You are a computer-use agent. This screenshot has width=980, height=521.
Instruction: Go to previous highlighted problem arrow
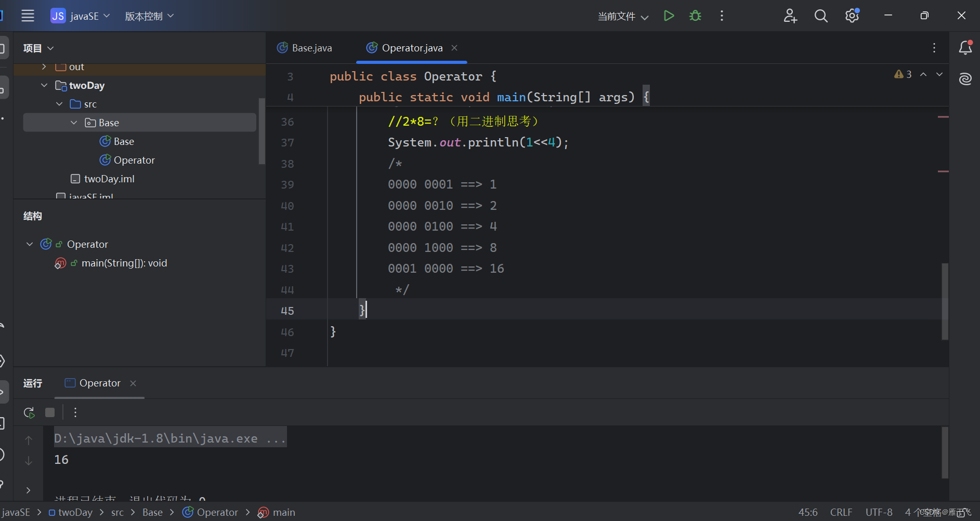point(923,74)
